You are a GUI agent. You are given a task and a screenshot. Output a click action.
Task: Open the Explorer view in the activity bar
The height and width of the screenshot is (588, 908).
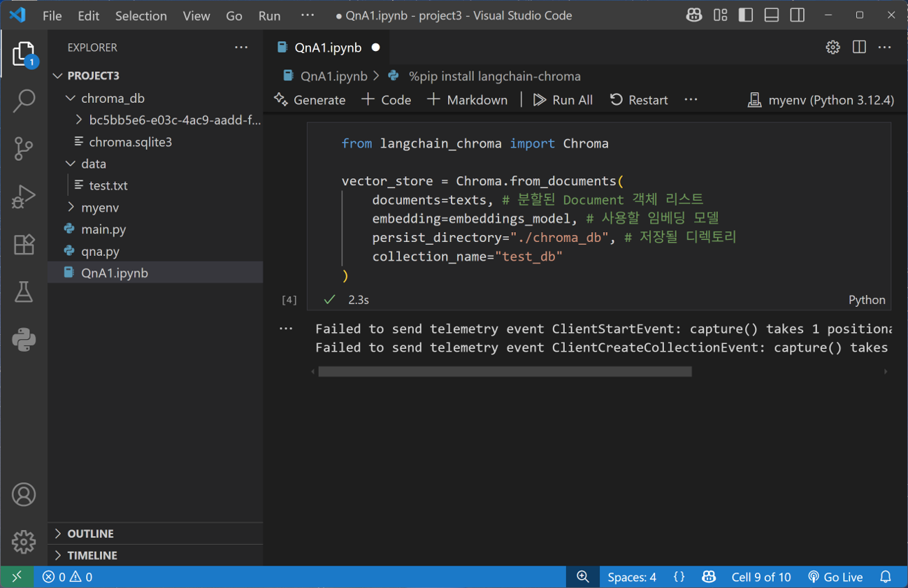click(24, 54)
